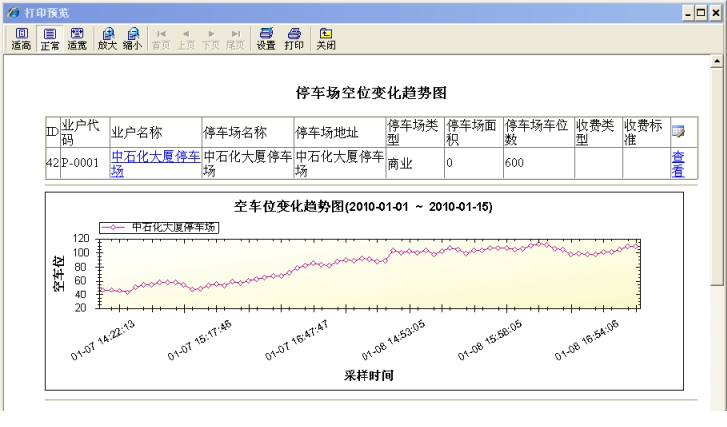Open print settings via 设置 icon
Viewport: 727px width, 427px height.
coord(266,38)
